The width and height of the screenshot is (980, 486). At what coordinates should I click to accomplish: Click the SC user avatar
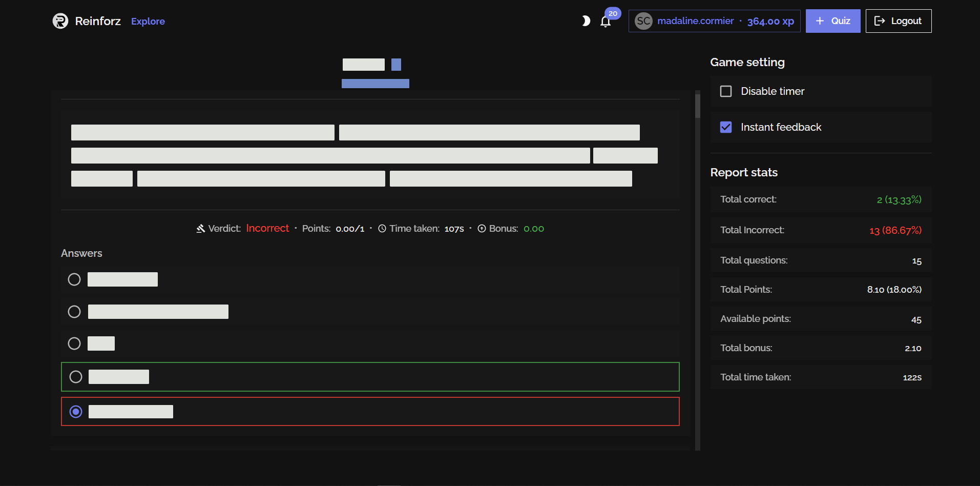643,21
